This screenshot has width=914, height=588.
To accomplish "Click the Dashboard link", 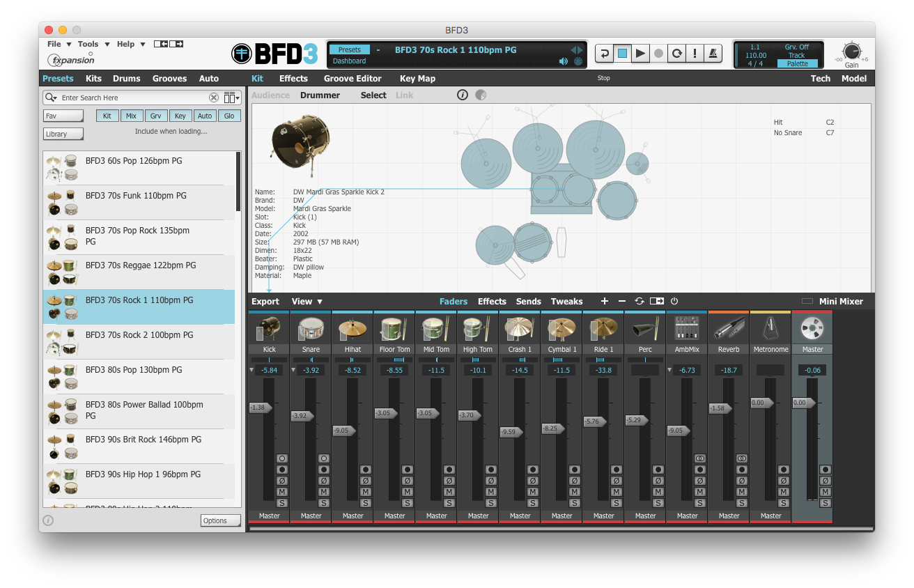I will coord(349,61).
